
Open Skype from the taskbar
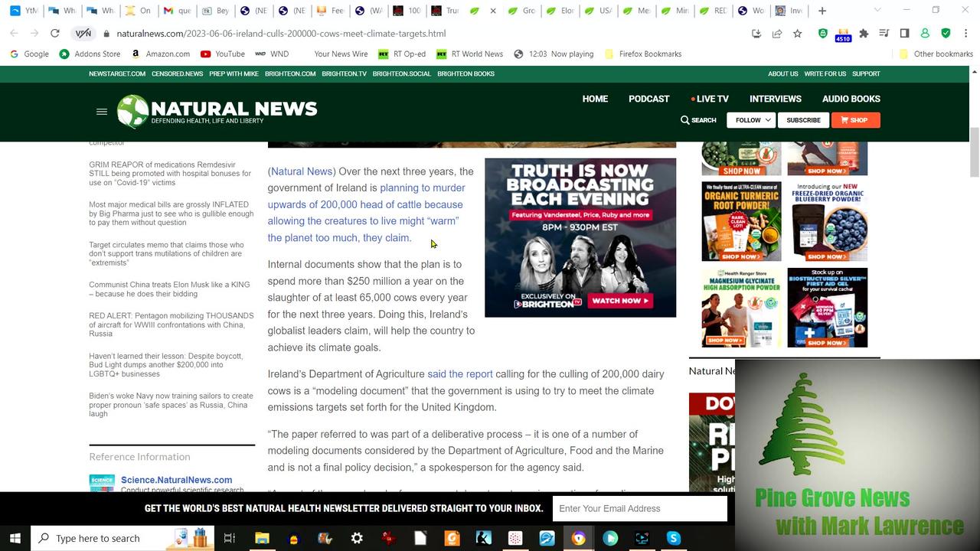pos(674,538)
